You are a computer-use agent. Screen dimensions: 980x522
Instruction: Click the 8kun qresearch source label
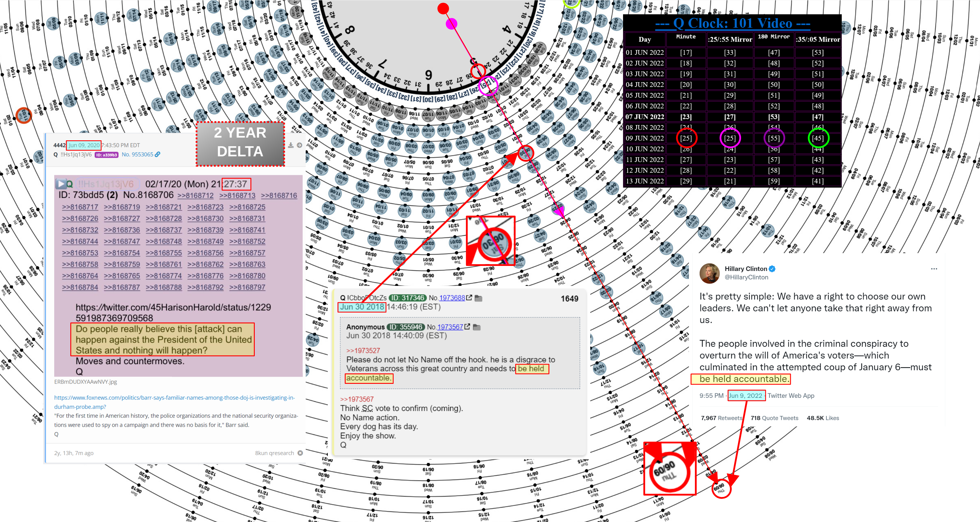(274, 453)
